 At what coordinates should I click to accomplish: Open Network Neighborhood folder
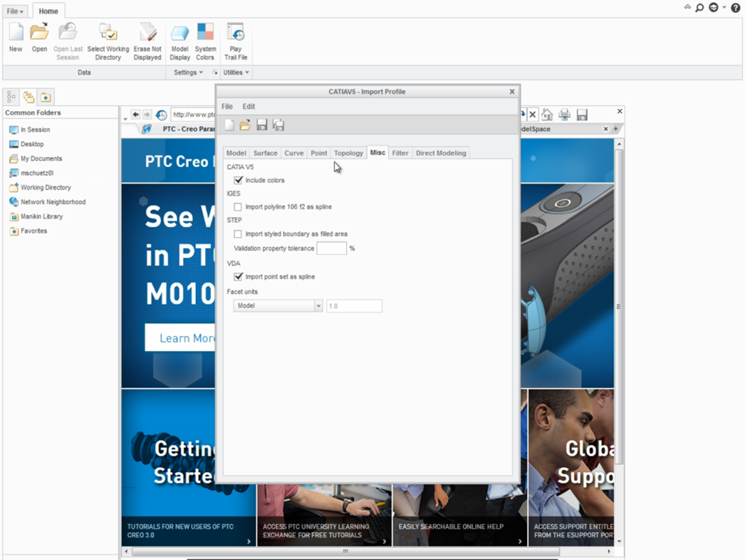(47, 202)
